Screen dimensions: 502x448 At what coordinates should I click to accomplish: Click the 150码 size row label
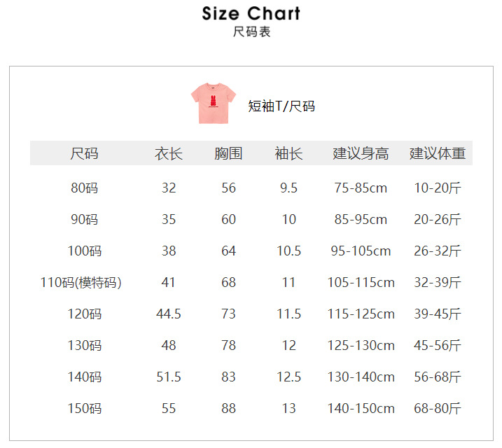point(85,409)
